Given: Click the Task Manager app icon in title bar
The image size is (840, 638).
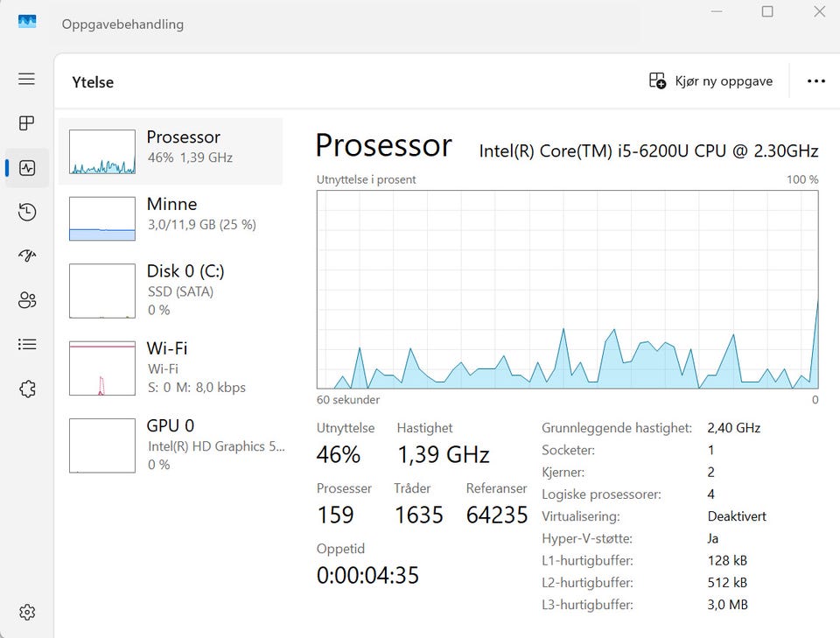Looking at the screenshot, I should click(x=27, y=21).
